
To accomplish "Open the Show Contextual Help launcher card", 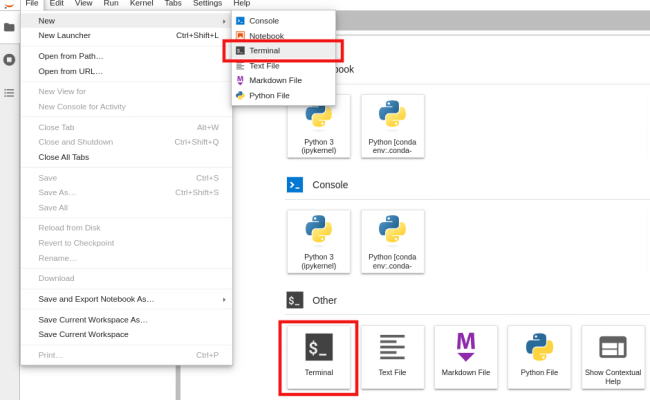I will (613, 357).
